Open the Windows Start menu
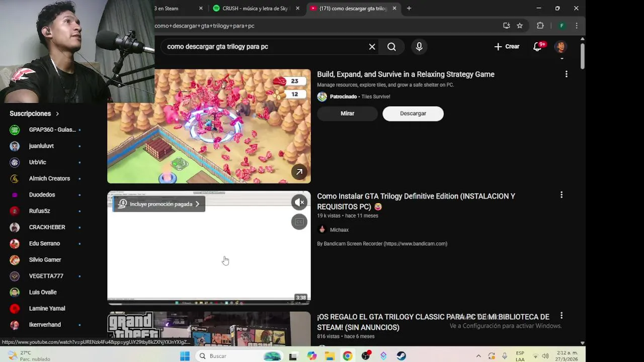This screenshot has width=644, height=362. 185,356
